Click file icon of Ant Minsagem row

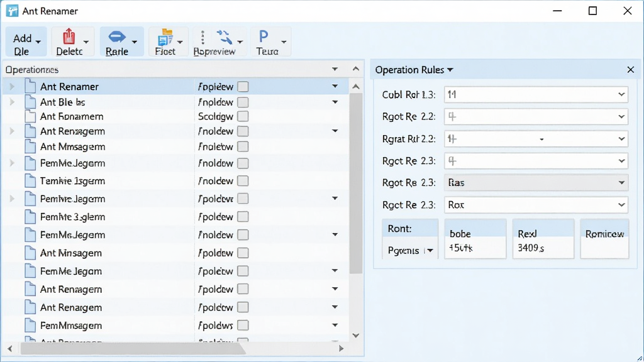[x=30, y=253]
